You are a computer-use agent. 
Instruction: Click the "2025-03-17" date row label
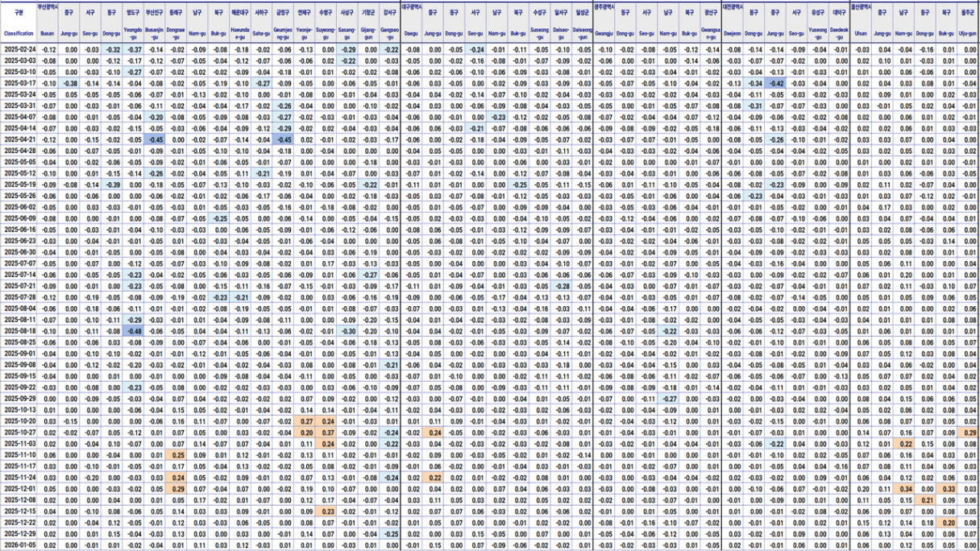coord(19,82)
